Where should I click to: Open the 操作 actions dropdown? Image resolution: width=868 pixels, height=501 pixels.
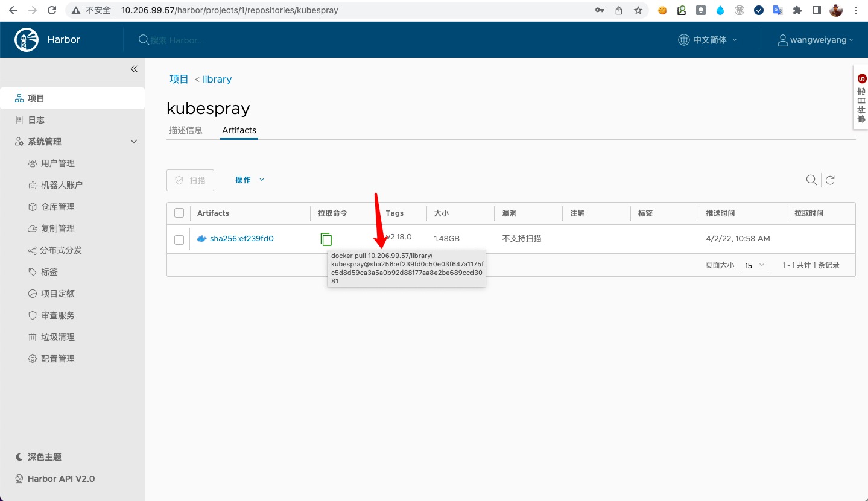tap(250, 180)
